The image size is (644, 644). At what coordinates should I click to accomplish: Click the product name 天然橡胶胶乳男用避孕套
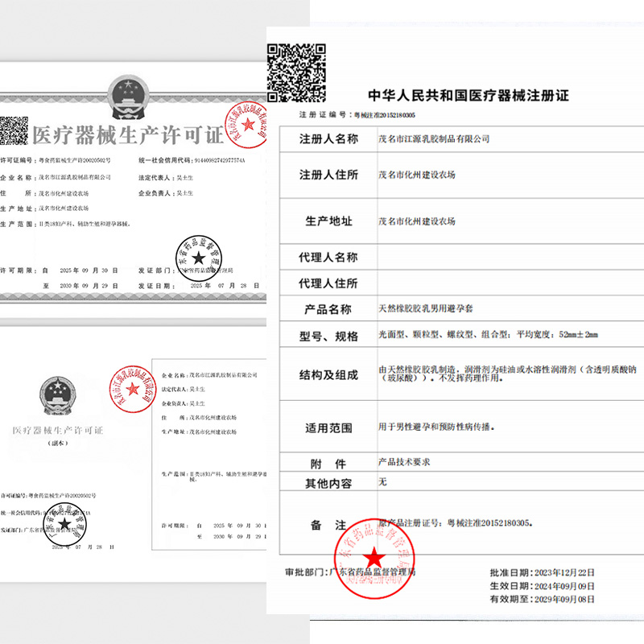426,308
